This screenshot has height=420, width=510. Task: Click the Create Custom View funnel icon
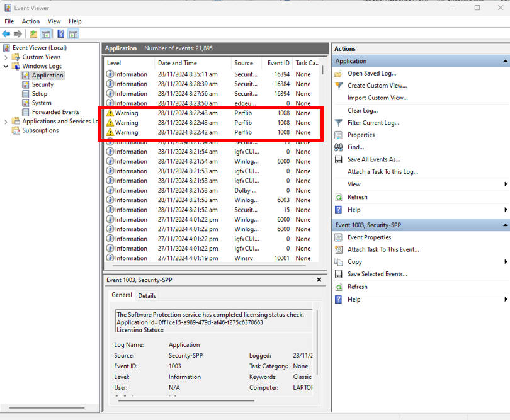pyautogui.click(x=338, y=86)
